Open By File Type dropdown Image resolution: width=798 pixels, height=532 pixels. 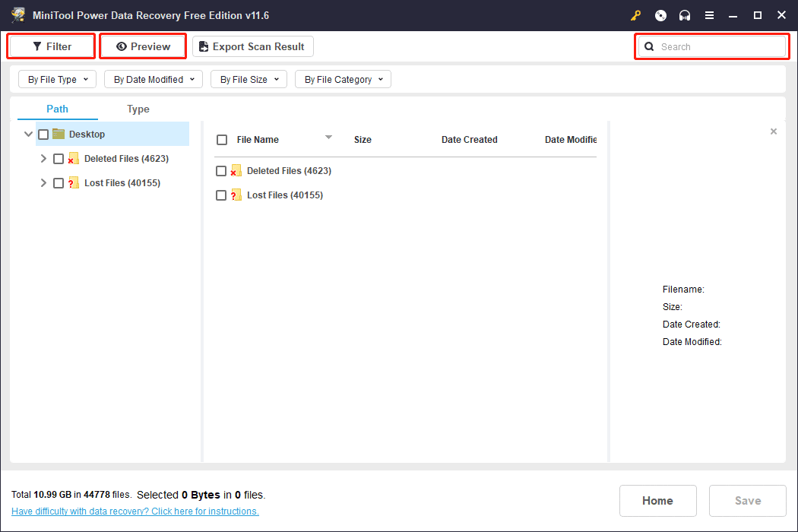click(58, 79)
